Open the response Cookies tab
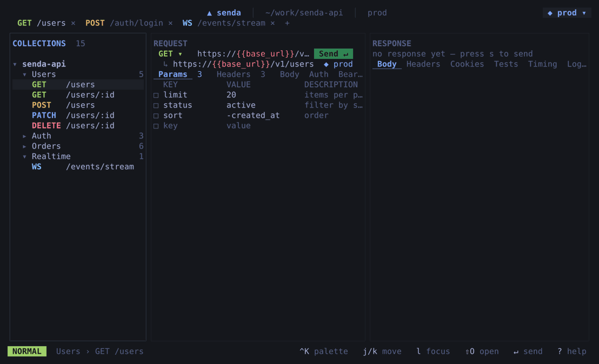The height and width of the screenshot is (364, 599). coord(467,64)
